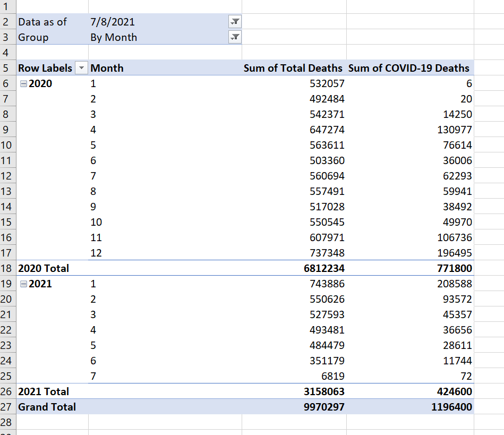Select cell with value 106736
The height and width of the screenshot is (435, 504).
[x=410, y=237]
